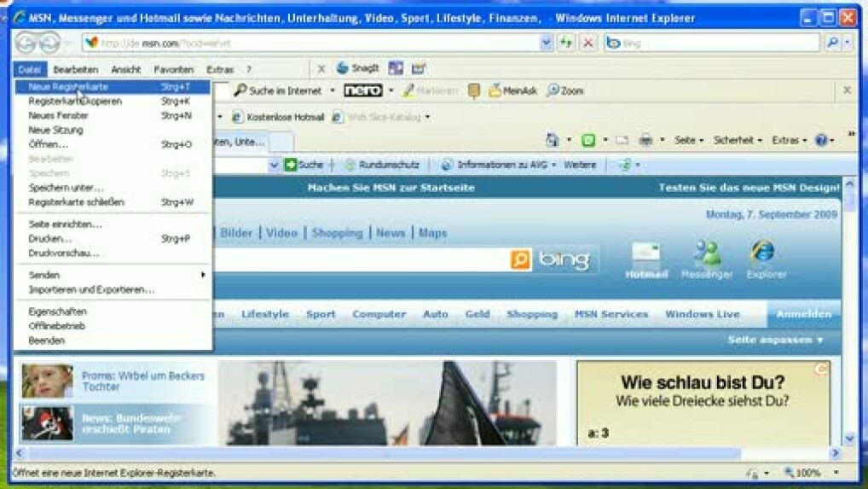Click the orange Bing search button
The height and width of the screenshot is (489, 868).
point(520,259)
